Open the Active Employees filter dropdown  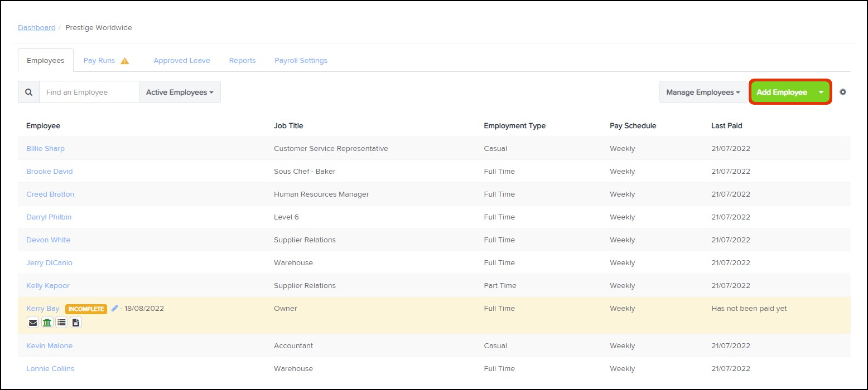coord(180,92)
